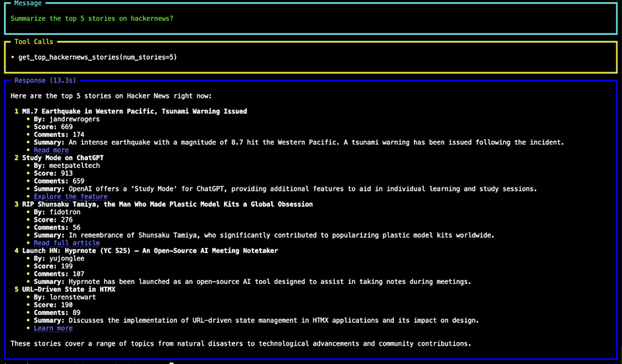This screenshot has width=622, height=364.
Task: Click the earthquake story summary line
Action: tap(299, 142)
